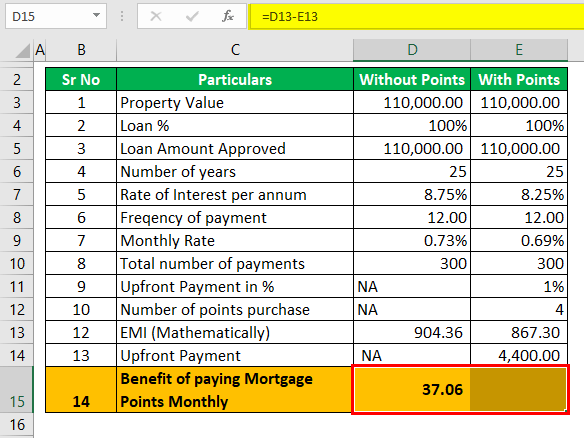Click the 8.75% interest rate cell
The width and height of the screenshot is (584, 438).
(x=412, y=194)
